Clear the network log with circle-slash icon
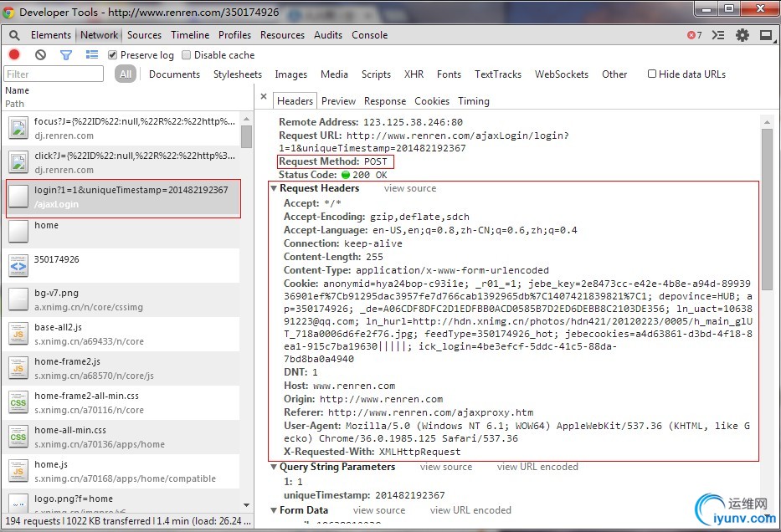Screen dimensions: 781x532 pyautogui.click(x=40, y=54)
